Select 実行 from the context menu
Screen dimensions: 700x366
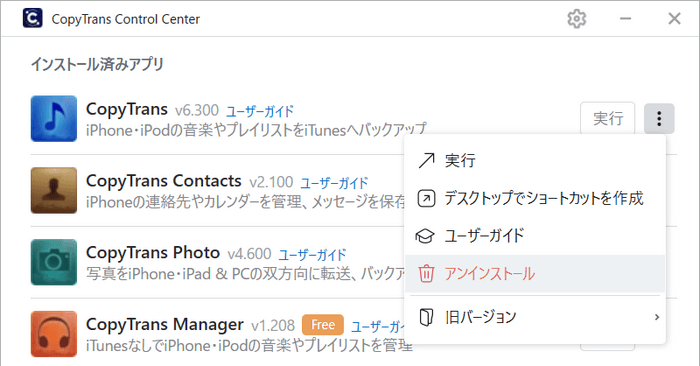tap(535, 160)
